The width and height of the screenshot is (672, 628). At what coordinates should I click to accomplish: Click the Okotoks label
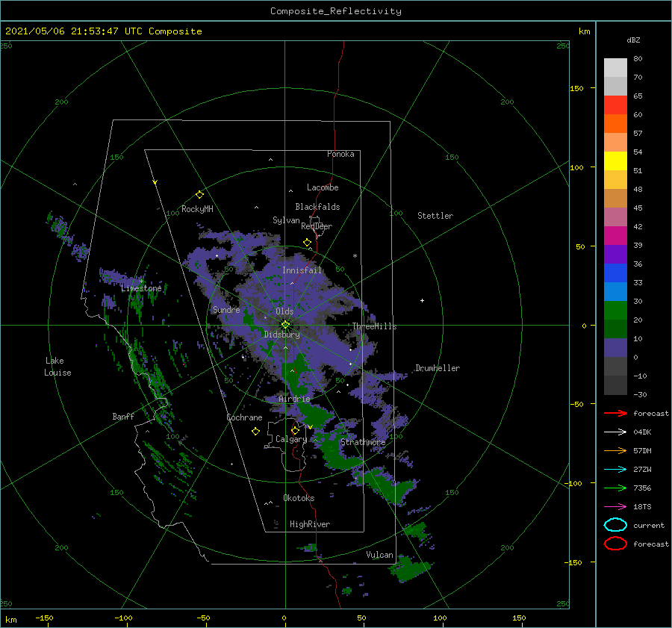[299, 498]
